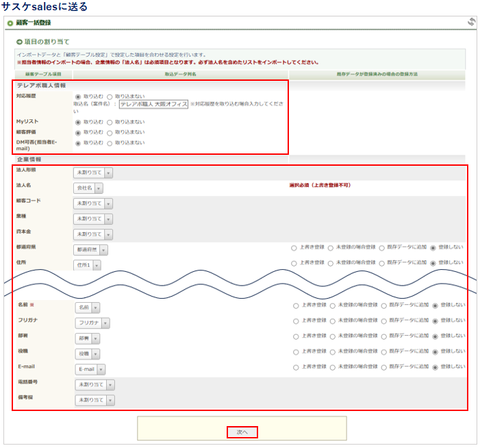Open the 名前 dropdown

pos(88,308)
